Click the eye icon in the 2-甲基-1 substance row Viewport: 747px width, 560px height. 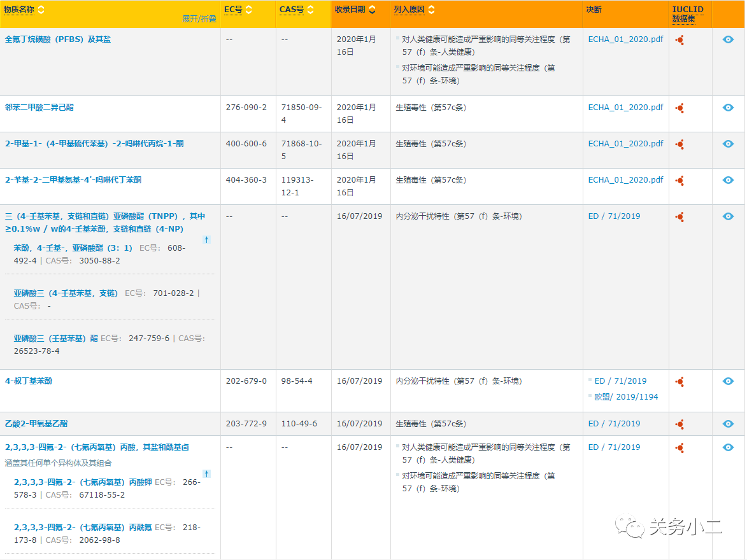point(727,144)
